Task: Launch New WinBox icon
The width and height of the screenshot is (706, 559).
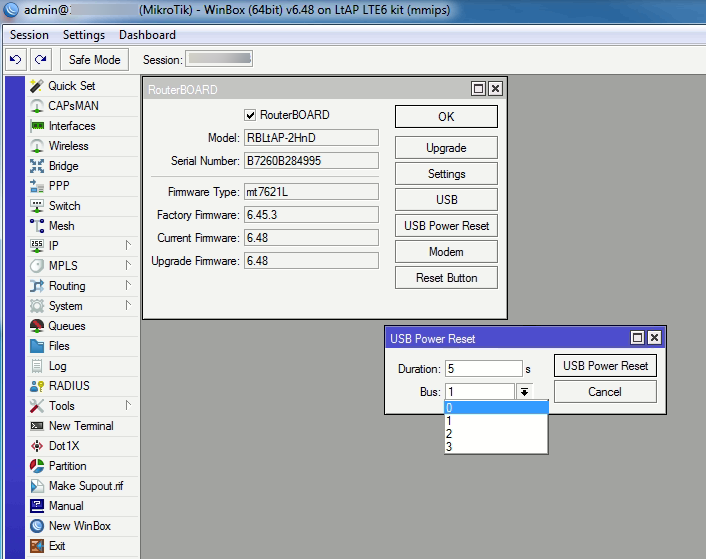Action: 37,526
